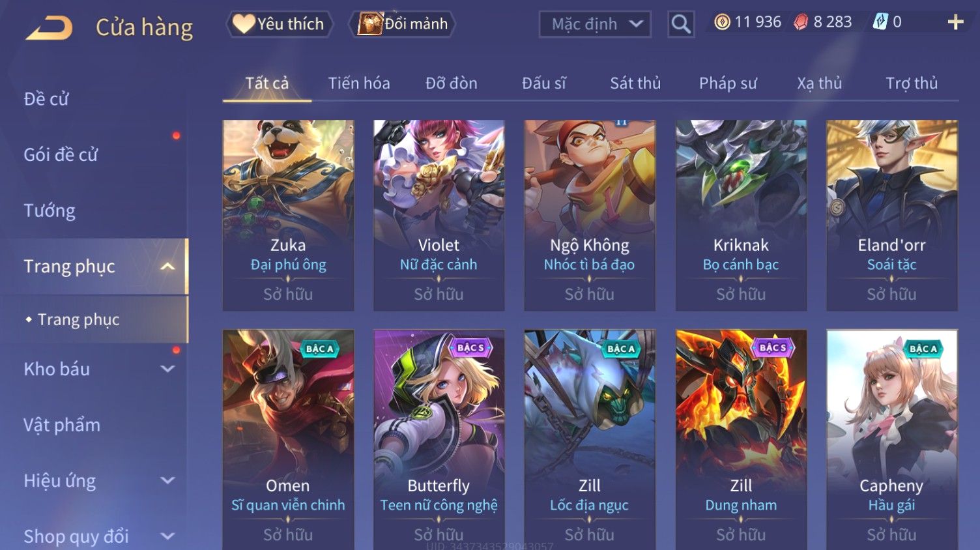980x550 pixels.
Task: Tap the plus icon to add currency
Action: (x=955, y=22)
